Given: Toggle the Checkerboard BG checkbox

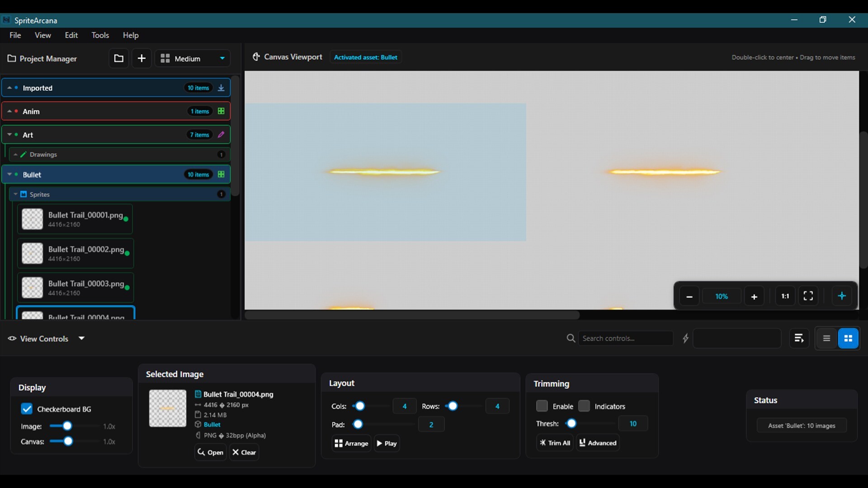Looking at the screenshot, I should click(x=27, y=409).
